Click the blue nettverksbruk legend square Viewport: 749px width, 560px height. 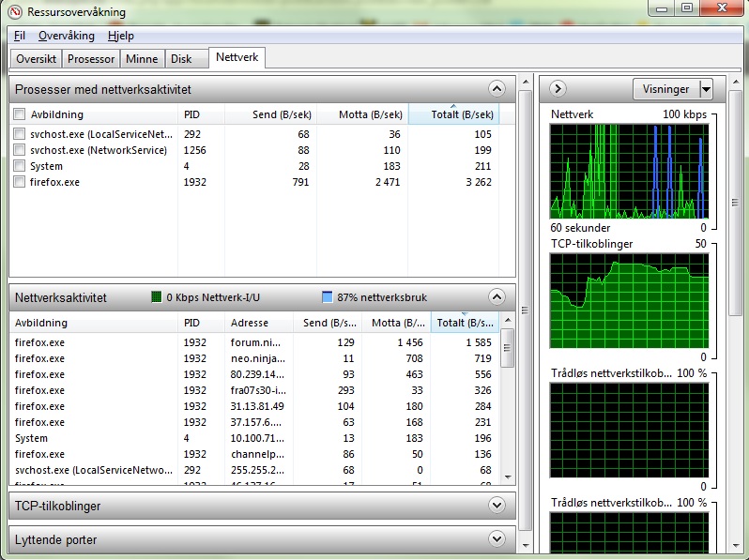click(328, 297)
